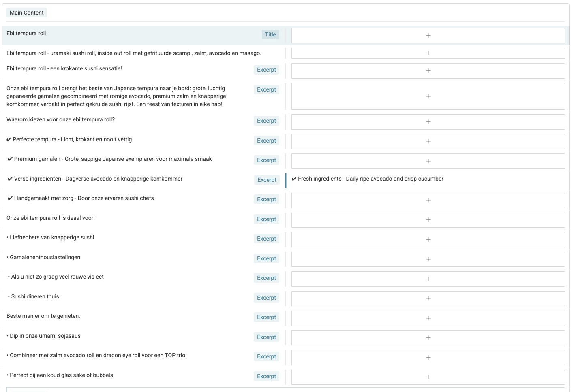Add translation for 'Garnalenenthousiastelingen'

[x=428, y=259]
